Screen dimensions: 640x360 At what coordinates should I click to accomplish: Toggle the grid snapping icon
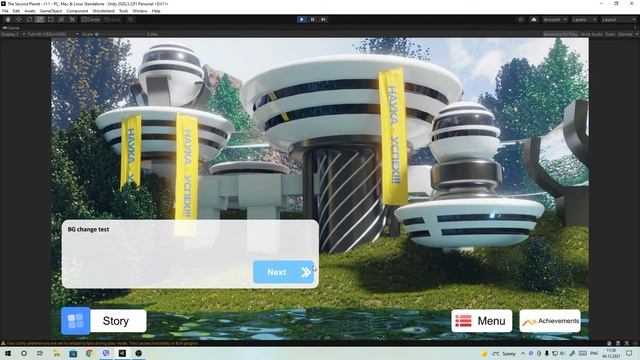131,19
